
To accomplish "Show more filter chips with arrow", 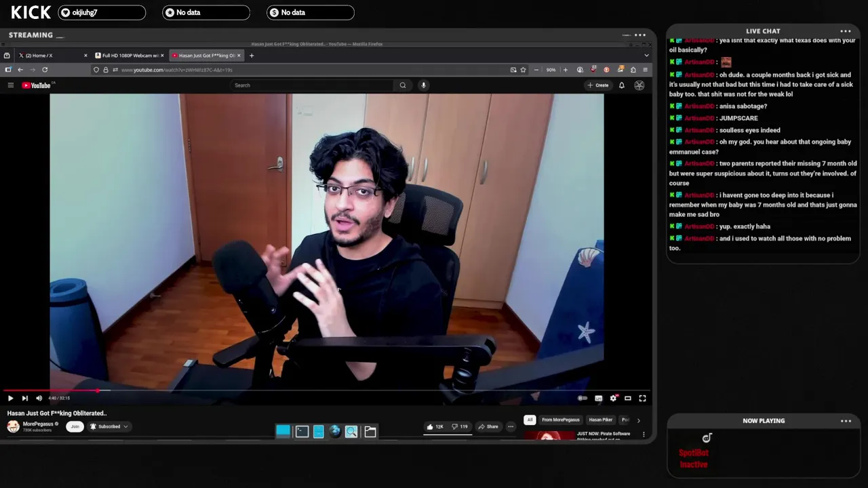I will [x=638, y=420].
